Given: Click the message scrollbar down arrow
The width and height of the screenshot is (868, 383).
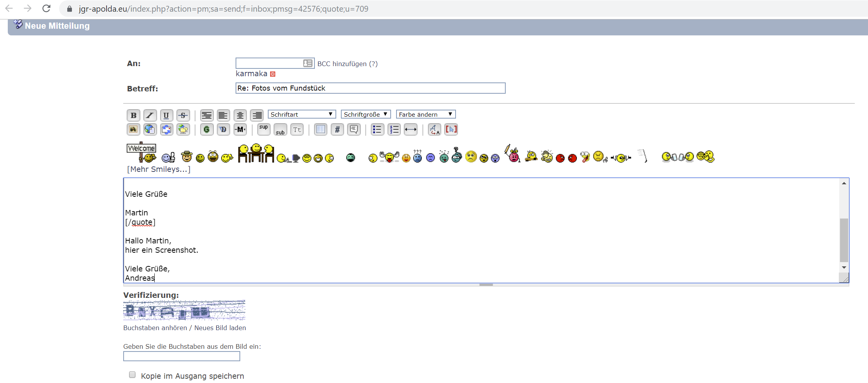Looking at the screenshot, I should (x=844, y=268).
